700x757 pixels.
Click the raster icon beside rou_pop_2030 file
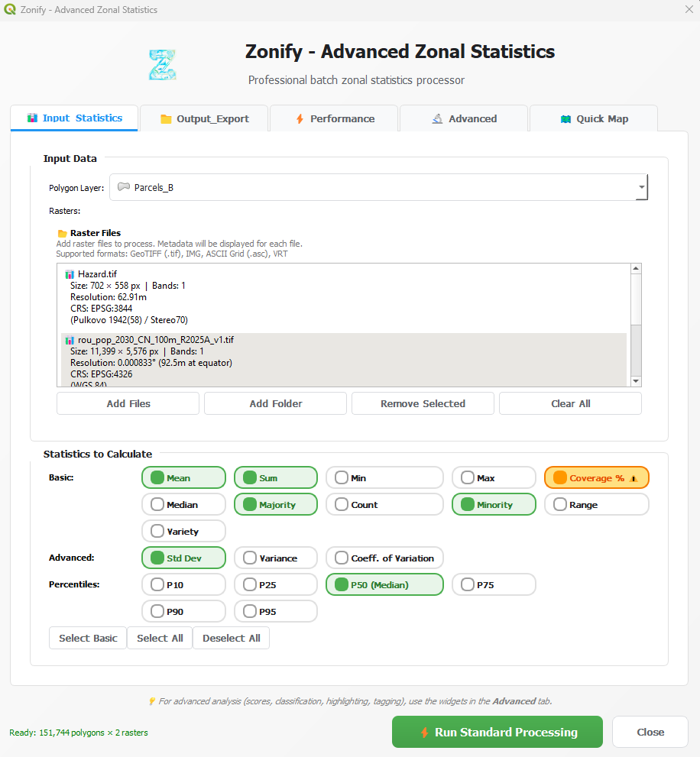click(70, 339)
